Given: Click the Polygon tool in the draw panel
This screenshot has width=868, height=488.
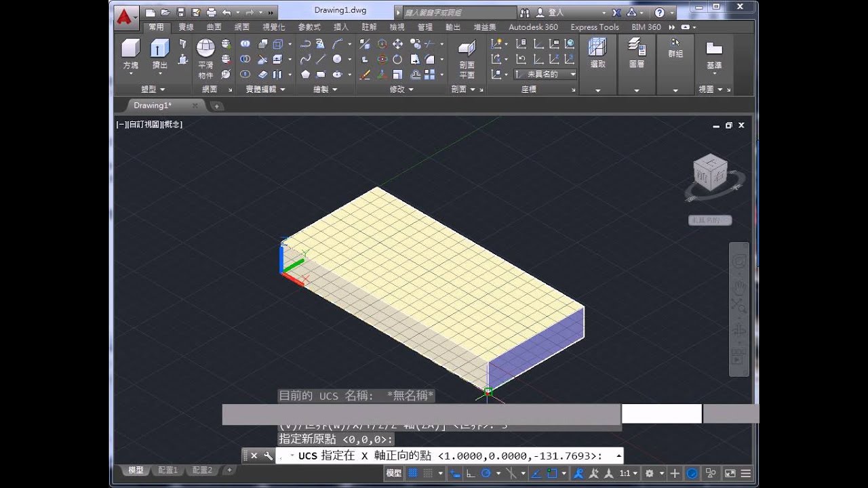Looking at the screenshot, I should 306,74.
